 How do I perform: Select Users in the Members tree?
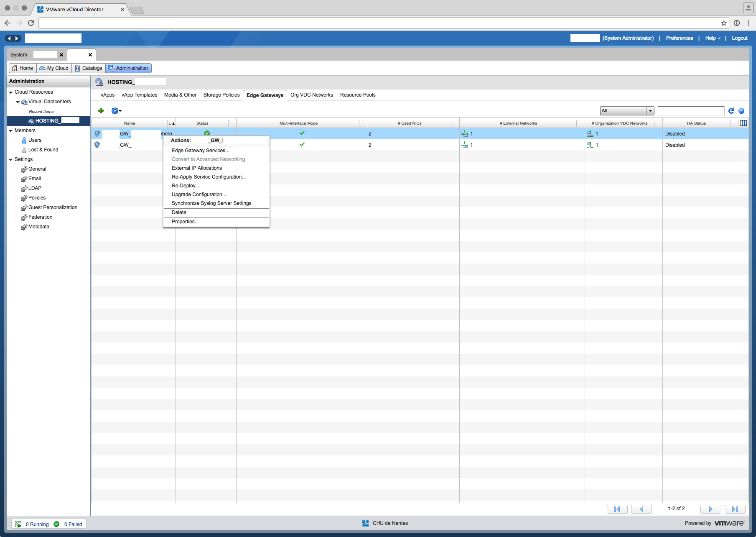coord(35,140)
